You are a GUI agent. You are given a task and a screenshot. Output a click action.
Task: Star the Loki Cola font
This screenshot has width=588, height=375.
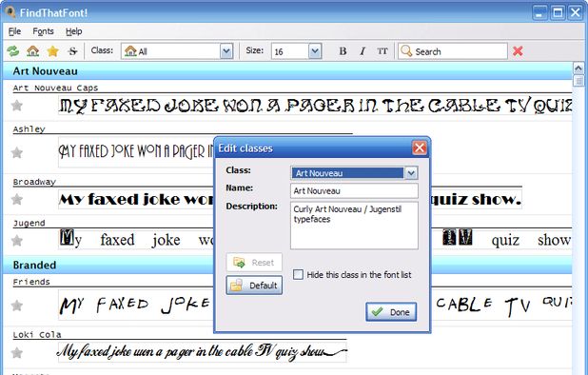pos(16,352)
